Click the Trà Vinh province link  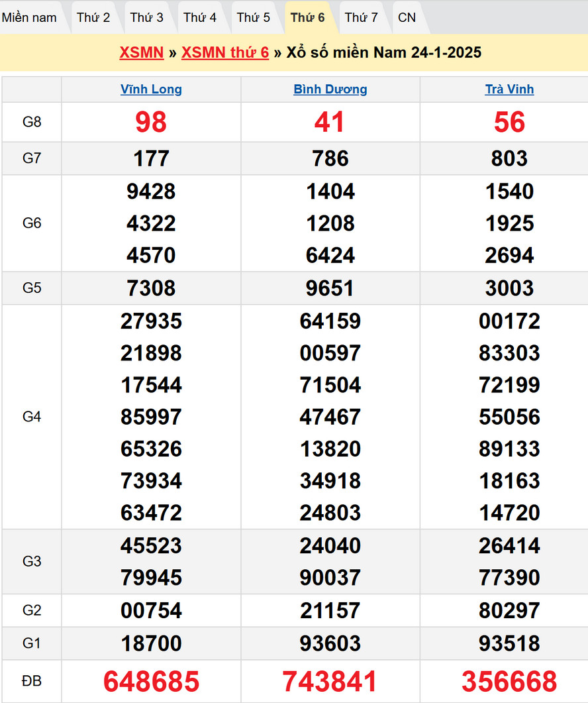[x=509, y=89]
